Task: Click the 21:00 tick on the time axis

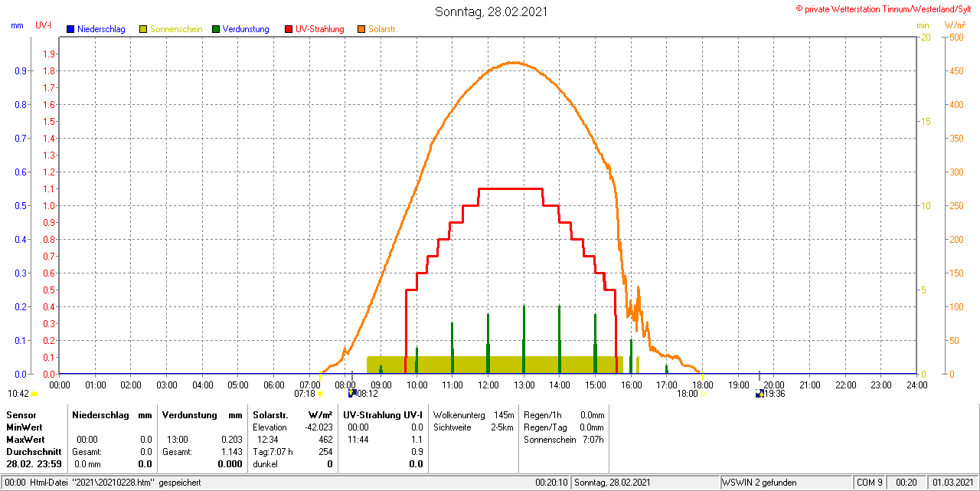Action: tap(809, 384)
